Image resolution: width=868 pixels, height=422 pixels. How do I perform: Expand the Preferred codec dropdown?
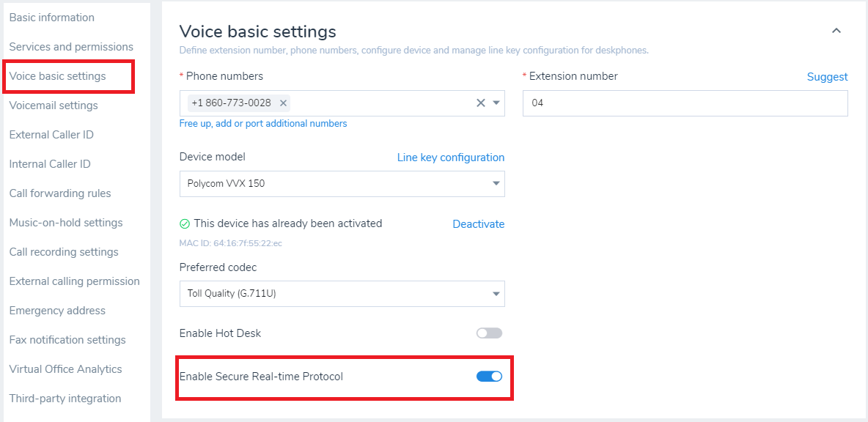point(342,294)
